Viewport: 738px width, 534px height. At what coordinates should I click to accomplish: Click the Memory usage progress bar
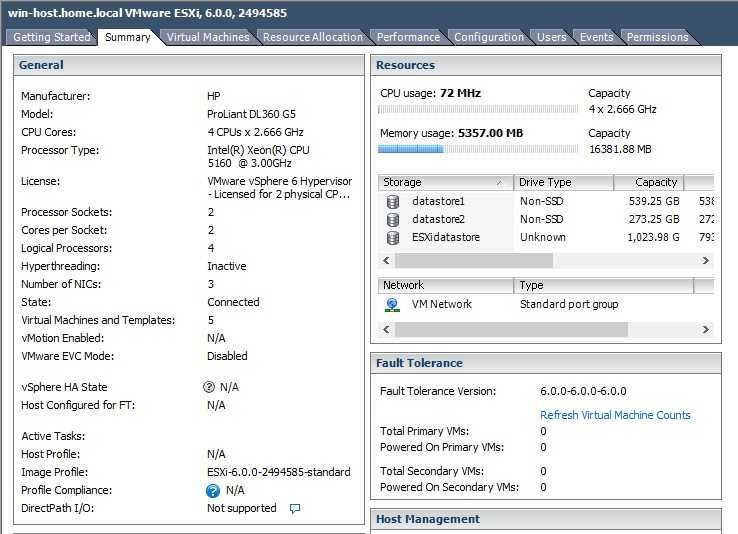click(x=478, y=150)
